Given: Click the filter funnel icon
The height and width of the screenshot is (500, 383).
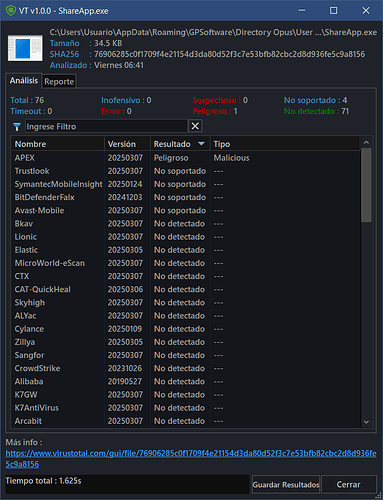Looking at the screenshot, I should click(x=17, y=127).
